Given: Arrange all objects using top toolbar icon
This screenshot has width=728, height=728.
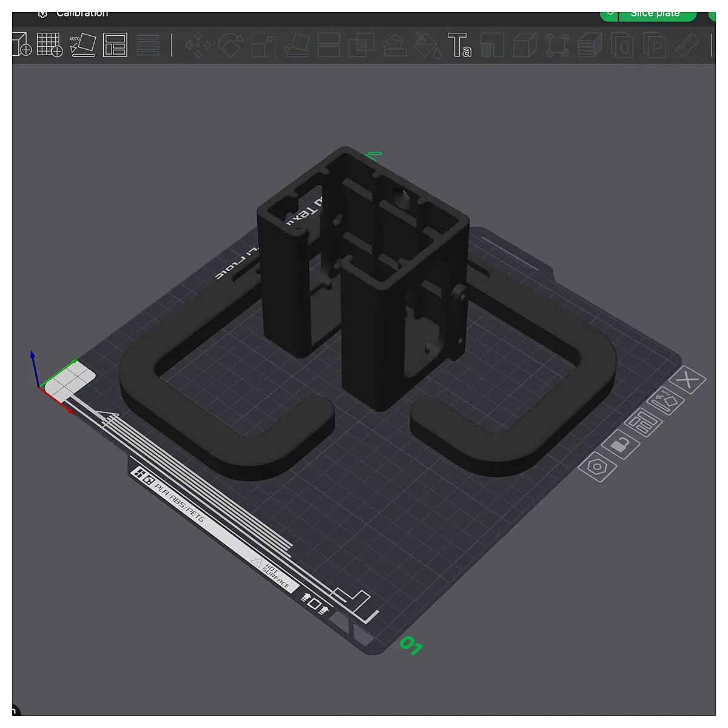Looking at the screenshot, I should point(115,45).
